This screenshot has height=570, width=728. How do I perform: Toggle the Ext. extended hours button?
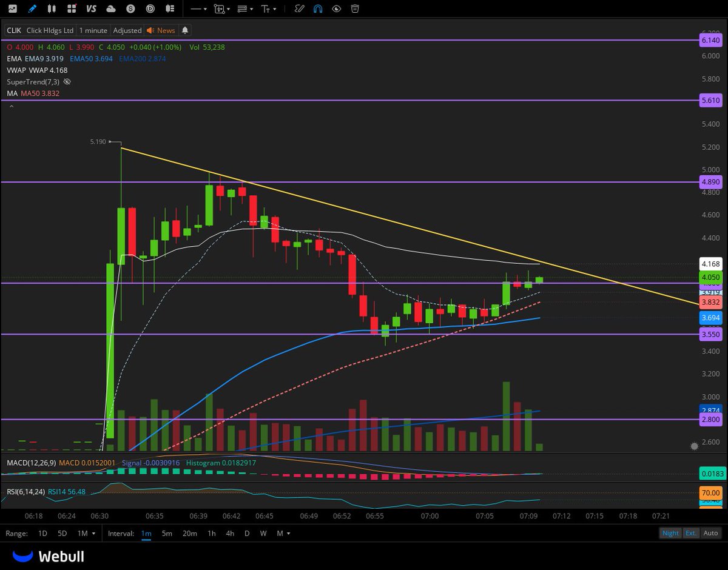click(x=691, y=533)
